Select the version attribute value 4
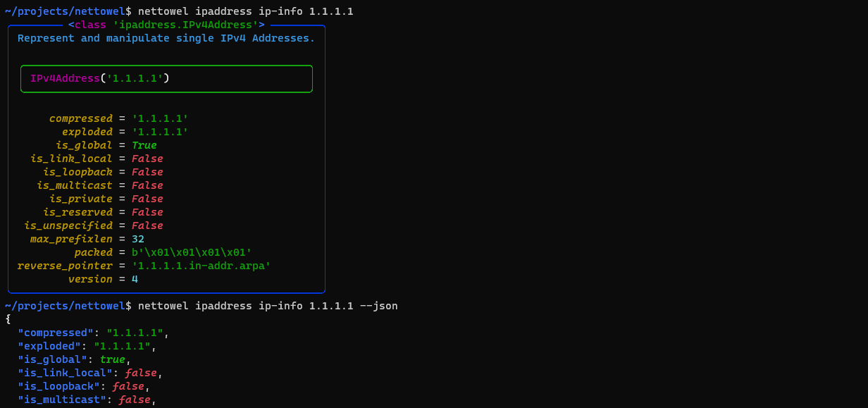868x408 pixels. pos(134,278)
